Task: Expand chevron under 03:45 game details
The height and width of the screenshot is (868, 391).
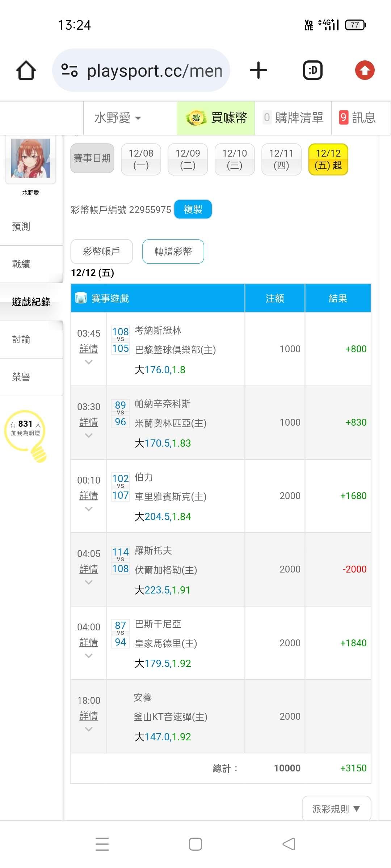Action: (89, 362)
